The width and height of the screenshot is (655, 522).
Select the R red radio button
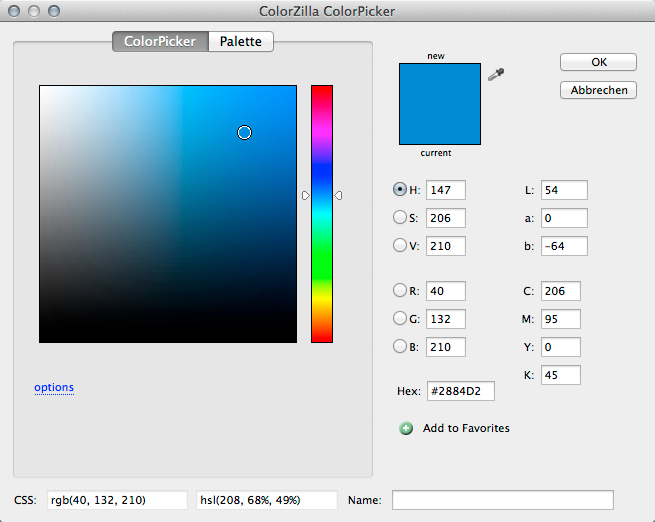point(401,292)
